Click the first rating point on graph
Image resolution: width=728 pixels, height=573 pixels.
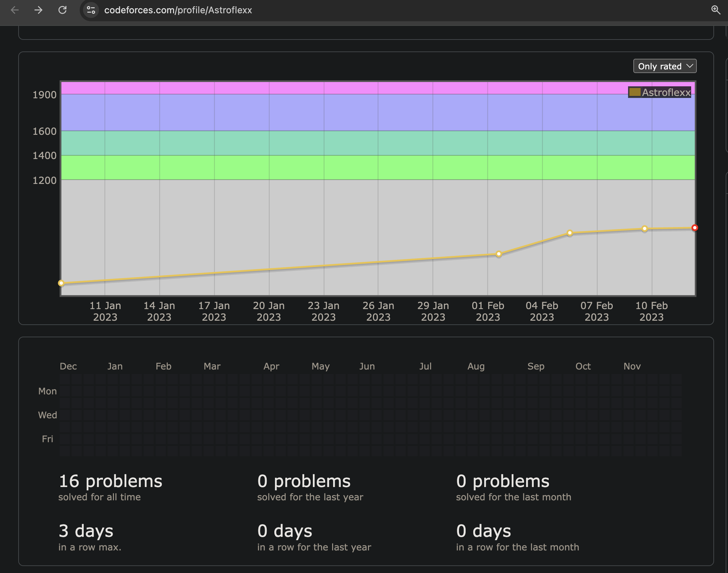tap(61, 283)
